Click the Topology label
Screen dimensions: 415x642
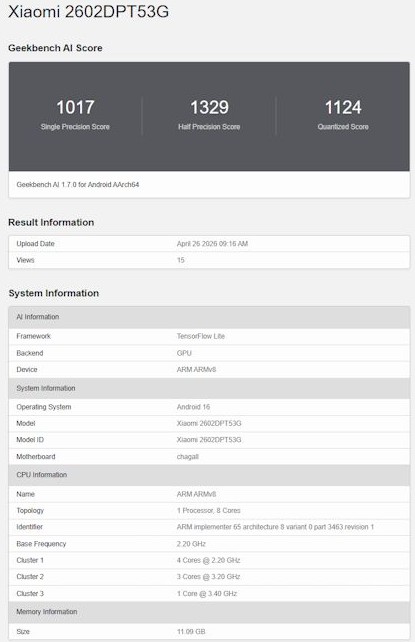pos(30,511)
